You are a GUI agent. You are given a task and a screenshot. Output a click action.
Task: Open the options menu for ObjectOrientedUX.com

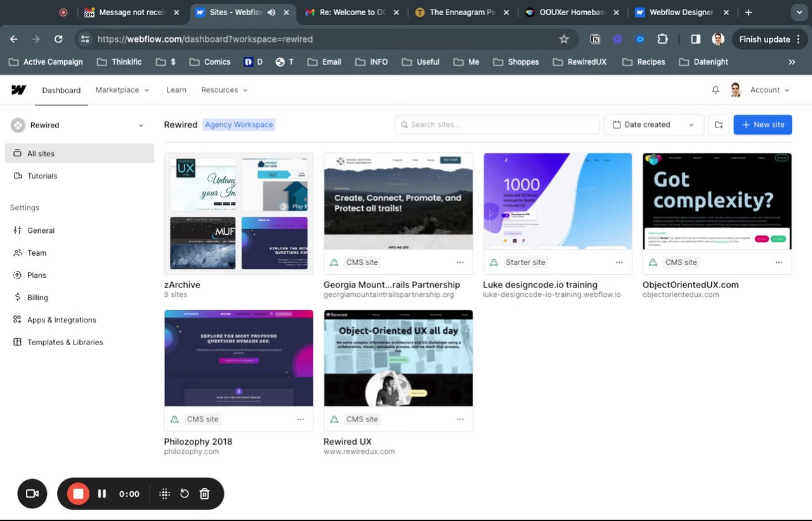(779, 262)
